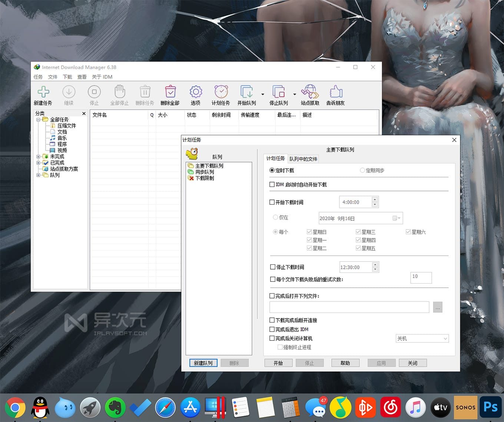Check the 星期日 checkbox
504x422 pixels.
click(x=309, y=231)
